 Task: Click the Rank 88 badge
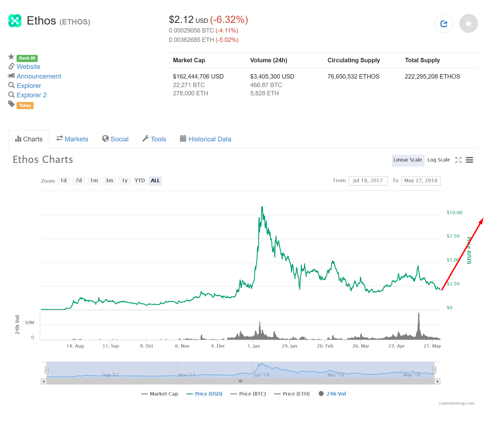(27, 58)
